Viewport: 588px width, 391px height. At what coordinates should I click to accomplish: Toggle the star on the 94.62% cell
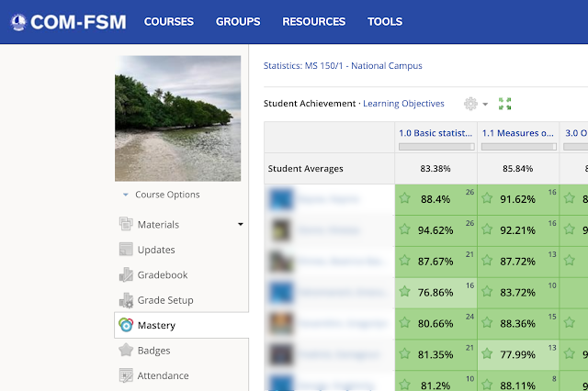point(404,229)
